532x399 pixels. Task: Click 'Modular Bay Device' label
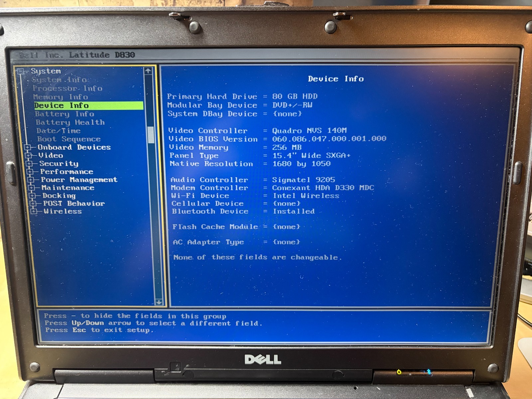coord(212,105)
